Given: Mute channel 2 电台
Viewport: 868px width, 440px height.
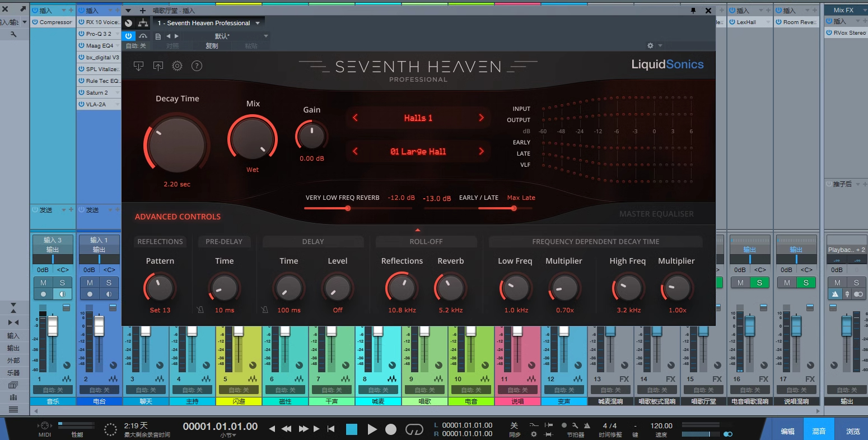Looking at the screenshot, I should 90,283.
